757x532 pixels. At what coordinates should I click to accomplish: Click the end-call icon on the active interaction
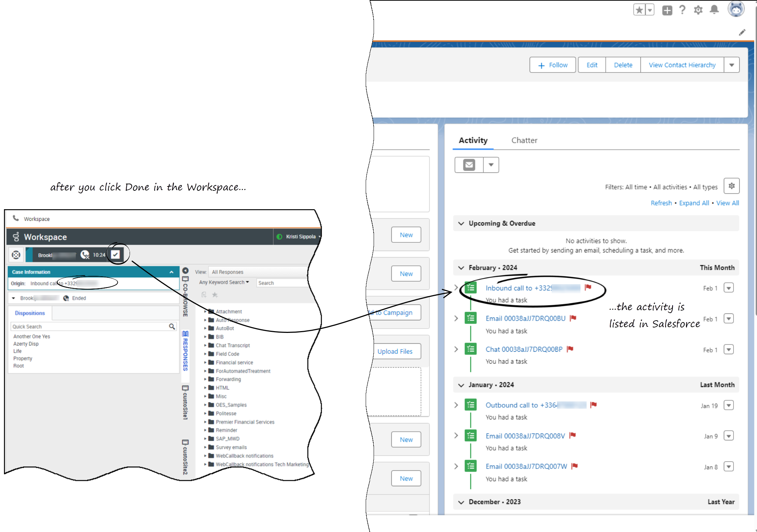tap(86, 255)
